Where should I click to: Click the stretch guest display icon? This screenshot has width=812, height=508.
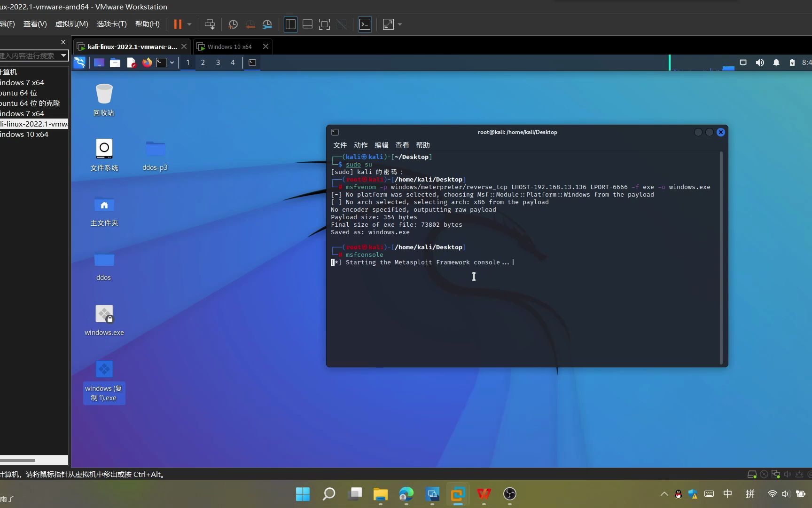388,24
